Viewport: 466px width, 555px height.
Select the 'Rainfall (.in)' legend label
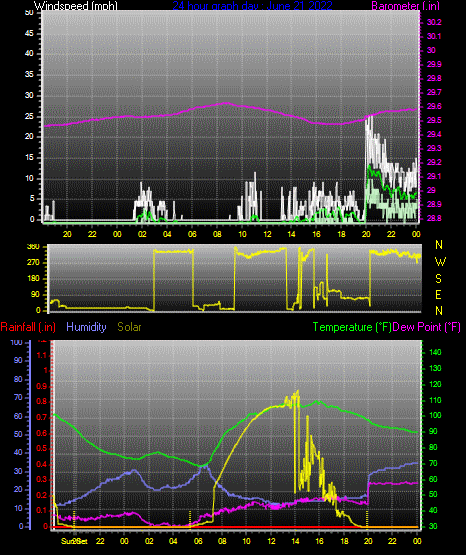28,327
